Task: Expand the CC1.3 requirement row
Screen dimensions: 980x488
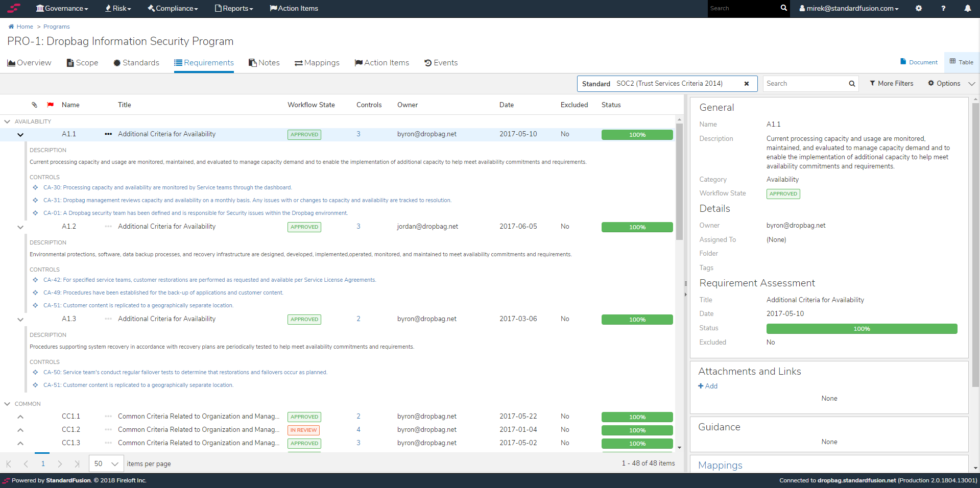Action: tap(20, 444)
